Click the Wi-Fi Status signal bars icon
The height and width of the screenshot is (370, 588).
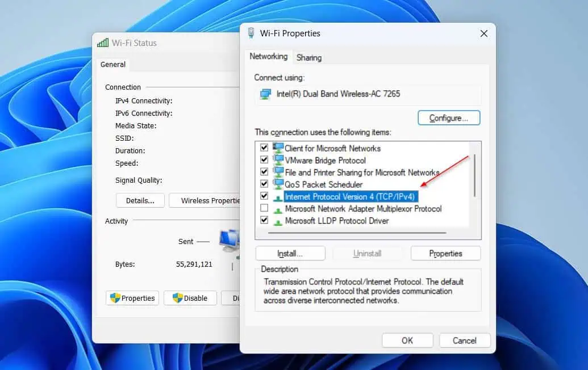pyautogui.click(x=103, y=43)
